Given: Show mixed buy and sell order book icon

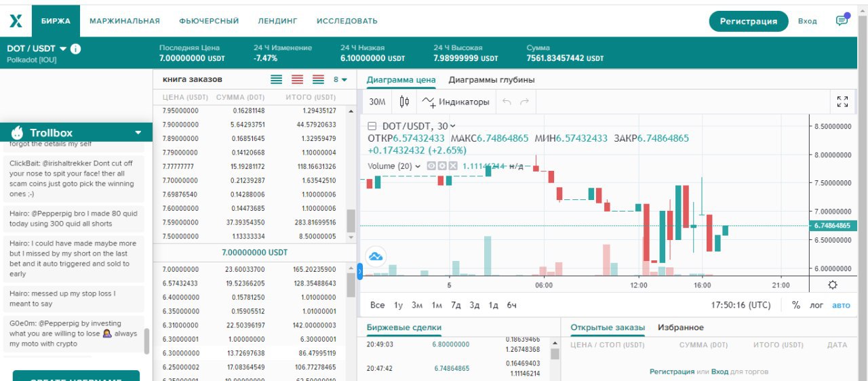Looking at the screenshot, I should [x=318, y=79].
